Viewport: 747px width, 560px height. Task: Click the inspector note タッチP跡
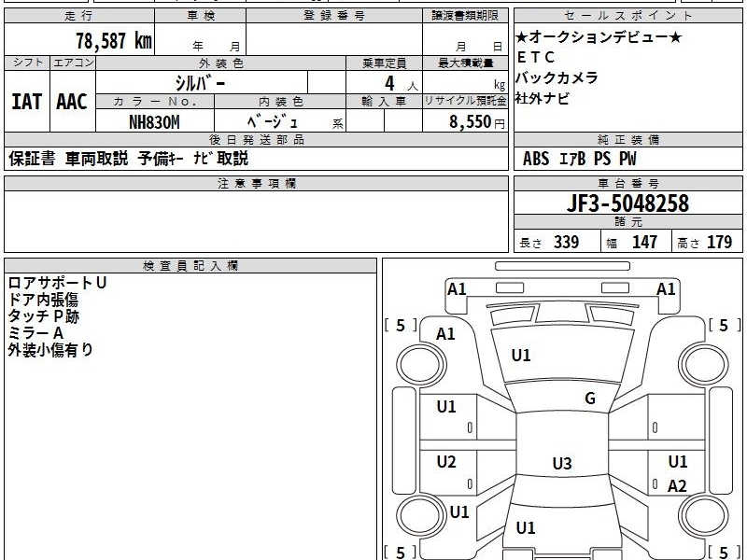tap(43, 316)
